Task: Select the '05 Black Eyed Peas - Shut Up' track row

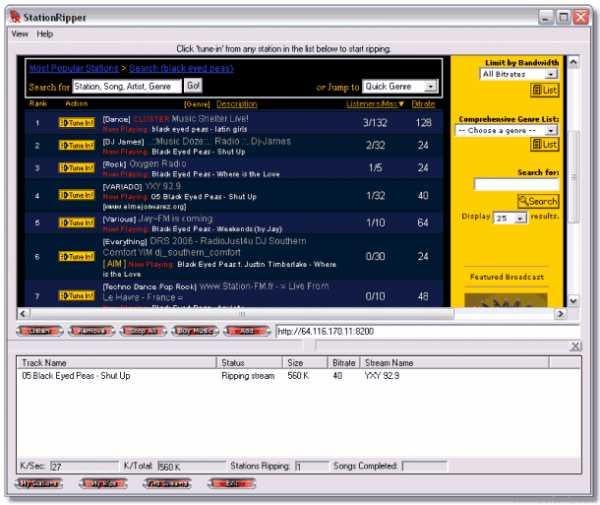Action: [298, 376]
